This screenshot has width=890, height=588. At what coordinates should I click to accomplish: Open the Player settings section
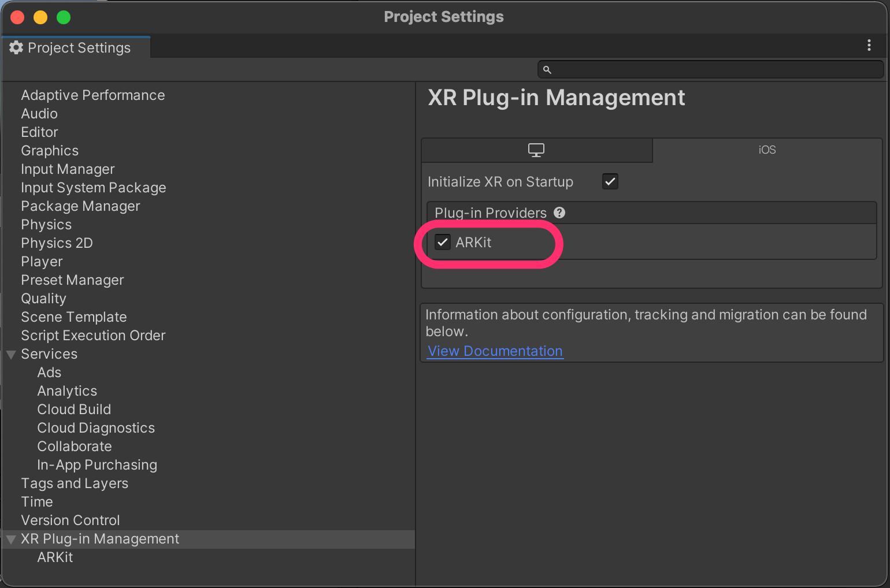(41, 261)
